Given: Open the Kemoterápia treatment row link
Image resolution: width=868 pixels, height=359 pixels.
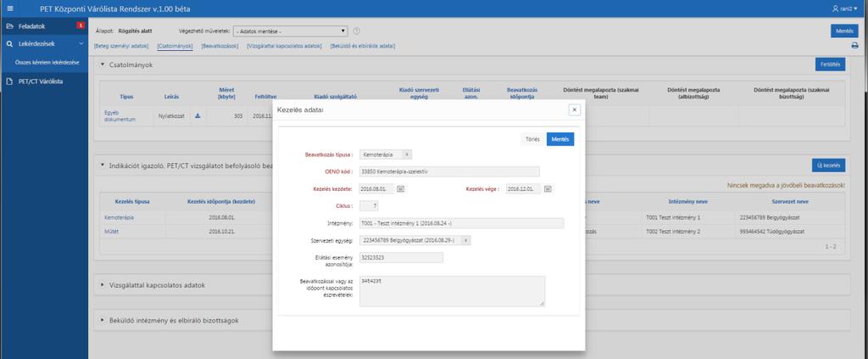Looking at the screenshot, I should click(119, 218).
